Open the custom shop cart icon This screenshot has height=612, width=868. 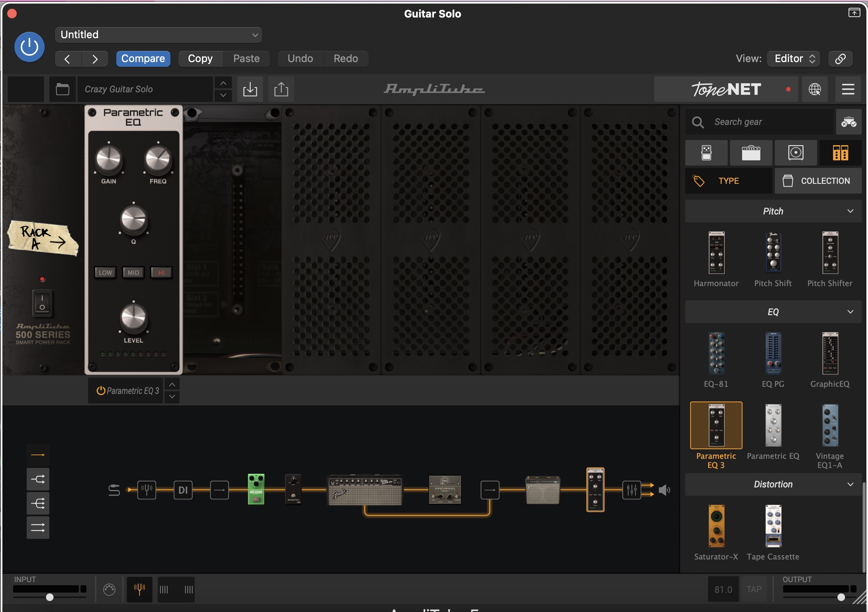pos(848,122)
